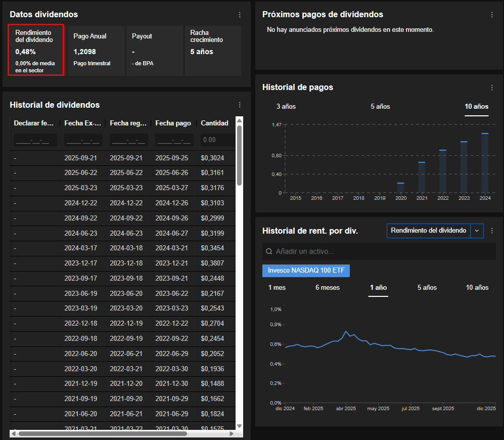Sort table by Fecha pago column header

point(173,123)
